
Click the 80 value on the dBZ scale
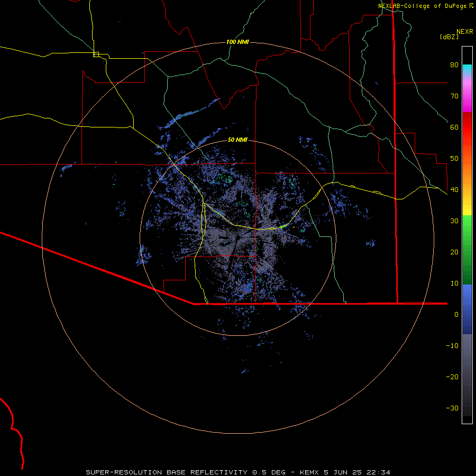click(454, 65)
